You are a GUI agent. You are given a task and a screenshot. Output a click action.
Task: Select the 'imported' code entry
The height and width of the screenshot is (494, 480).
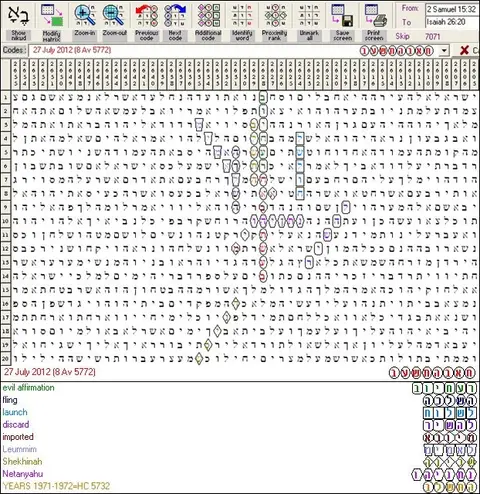[x=18, y=437]
